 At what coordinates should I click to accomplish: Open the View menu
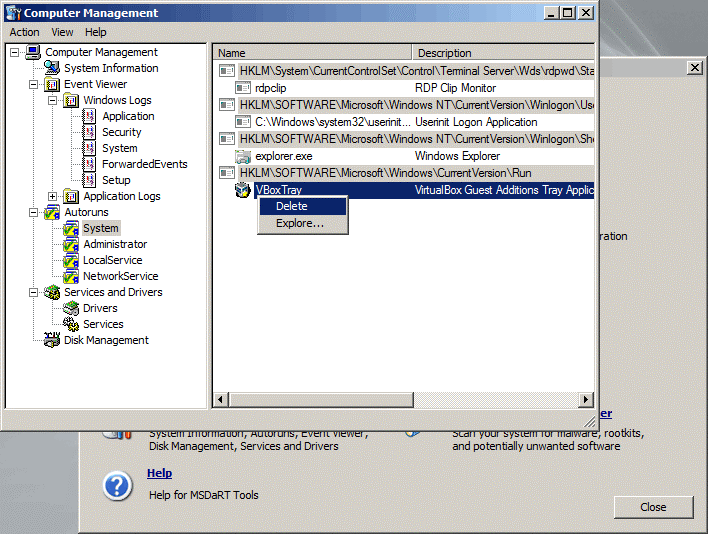[62, 33]
